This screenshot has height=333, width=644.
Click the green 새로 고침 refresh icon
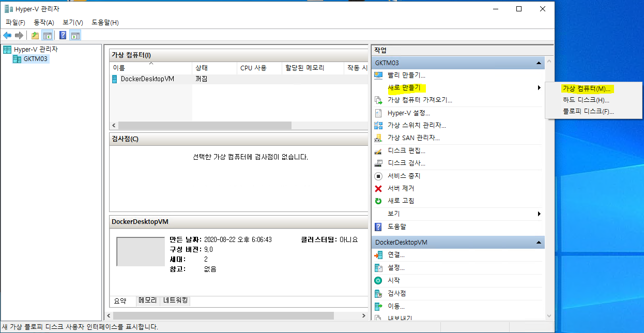(378, 201)
